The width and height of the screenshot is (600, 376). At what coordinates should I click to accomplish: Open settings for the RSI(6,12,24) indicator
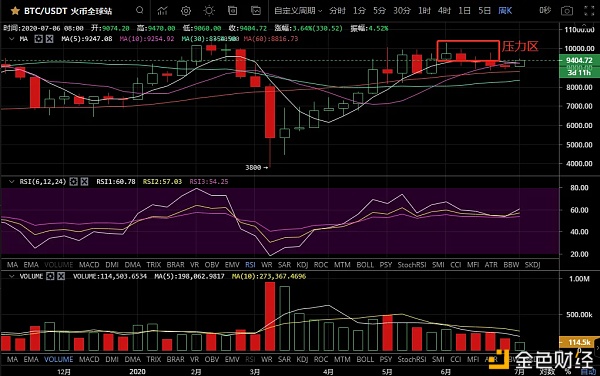73,182
